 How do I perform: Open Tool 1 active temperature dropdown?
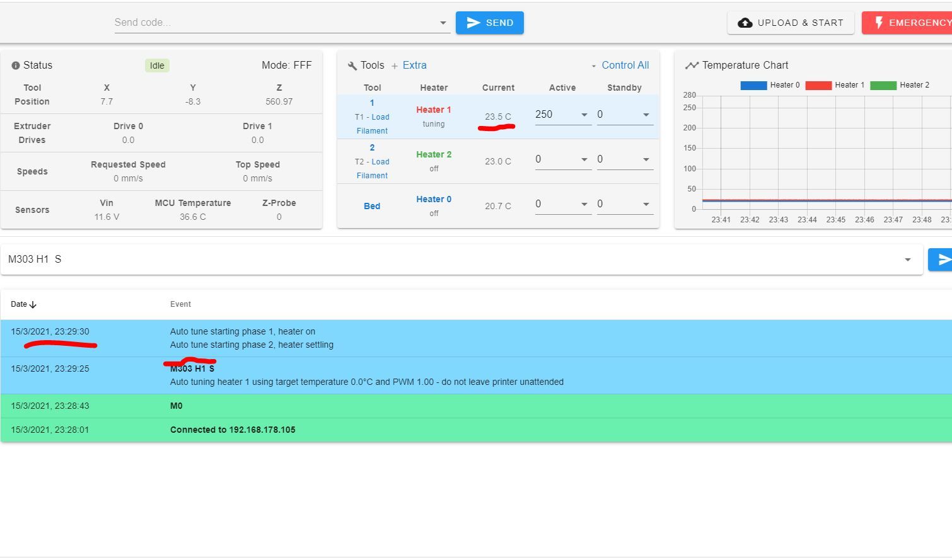(x=584, y=115)
